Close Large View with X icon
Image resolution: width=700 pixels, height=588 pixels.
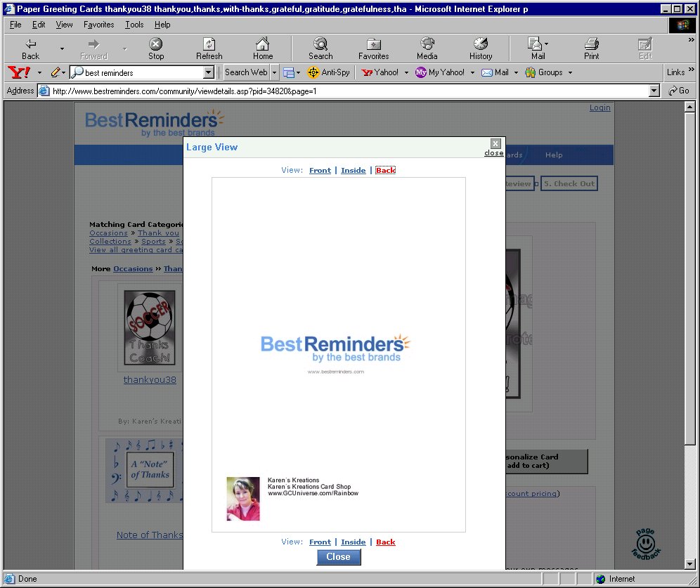coord(495,144)
